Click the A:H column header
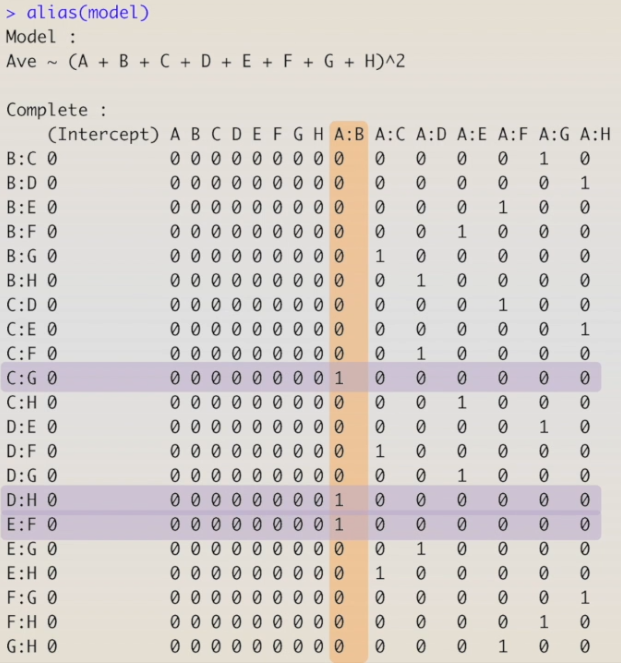621x663 pixels. 594,134
